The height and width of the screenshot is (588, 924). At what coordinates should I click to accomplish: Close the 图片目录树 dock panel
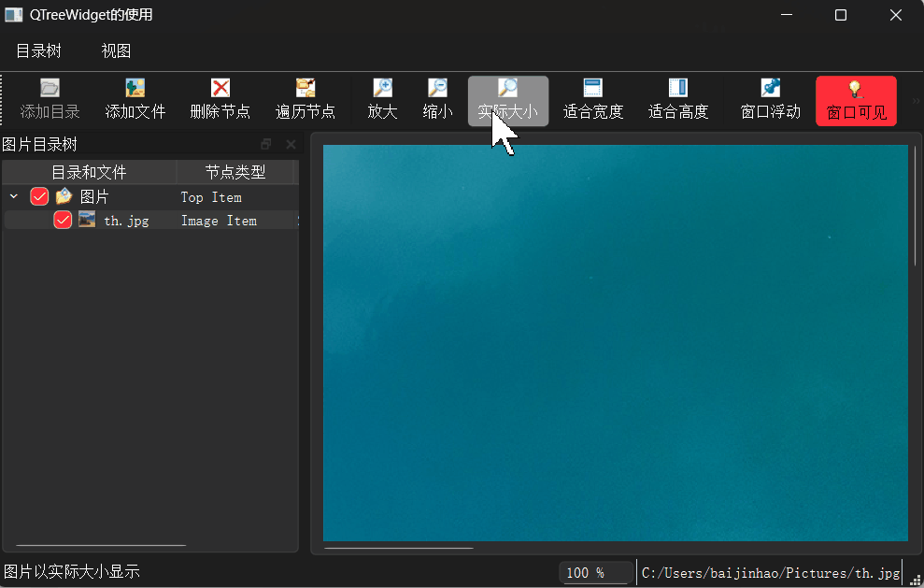[291, 144]
